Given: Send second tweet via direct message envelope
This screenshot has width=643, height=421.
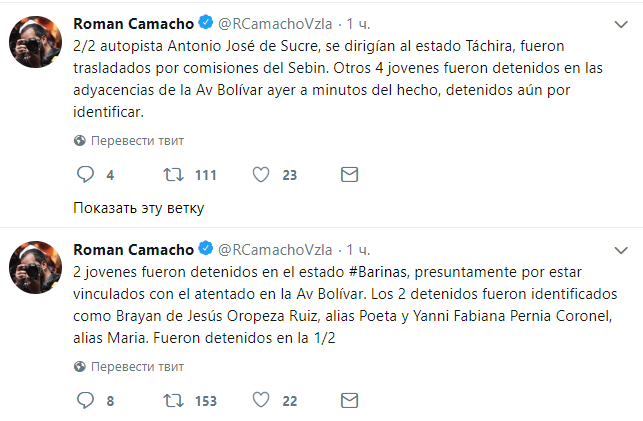Looking at the screenshot, I should pyautogui.click(x=349, y=401).
